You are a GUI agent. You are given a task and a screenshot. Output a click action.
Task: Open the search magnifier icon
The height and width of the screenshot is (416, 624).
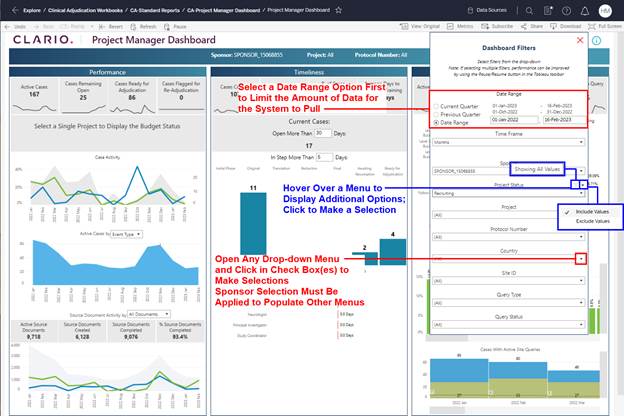pyautogui.click(x=529, y=11)
